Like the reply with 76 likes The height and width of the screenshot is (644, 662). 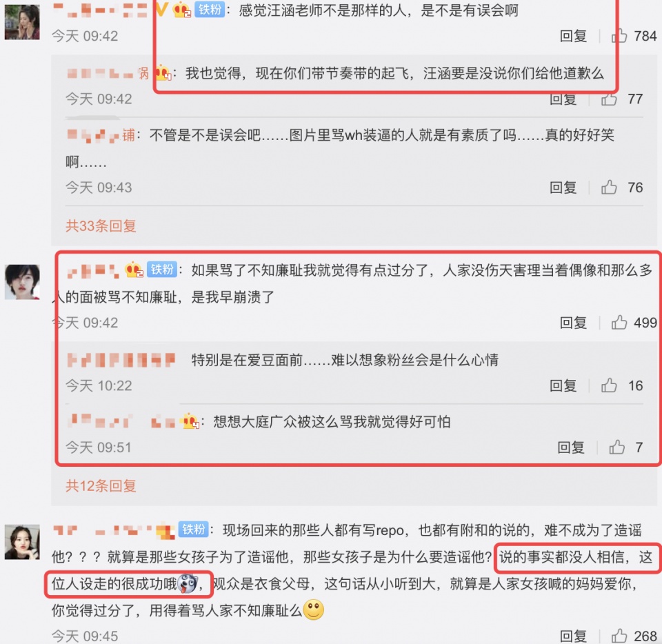pyautogui.click(x=609, y=187)
